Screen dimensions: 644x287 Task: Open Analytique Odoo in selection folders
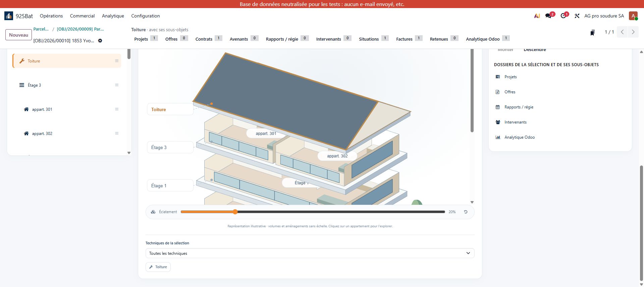(x=519, y=137)
